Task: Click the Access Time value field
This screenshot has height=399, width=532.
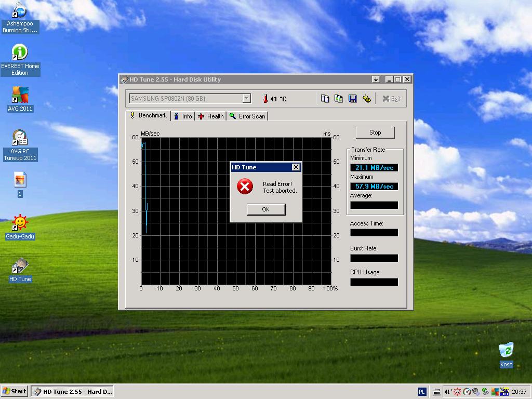Action: click(374, 233)
